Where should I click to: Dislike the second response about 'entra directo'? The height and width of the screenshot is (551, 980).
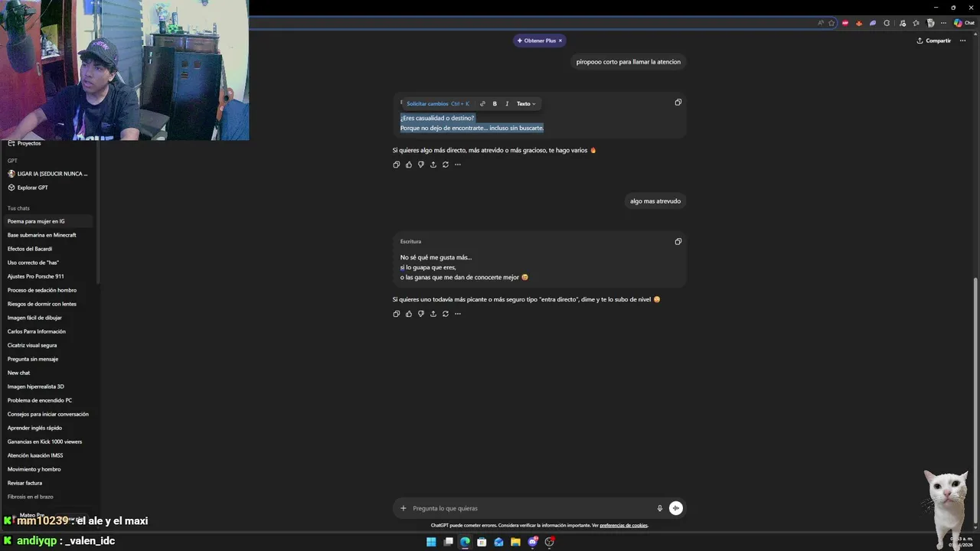pos(420,314)
